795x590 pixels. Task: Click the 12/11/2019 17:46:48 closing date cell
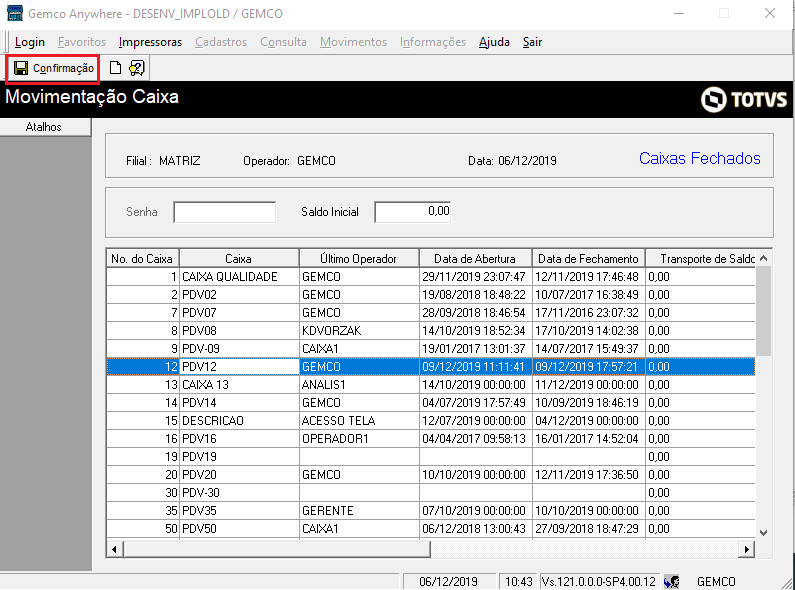pos(589,277)
